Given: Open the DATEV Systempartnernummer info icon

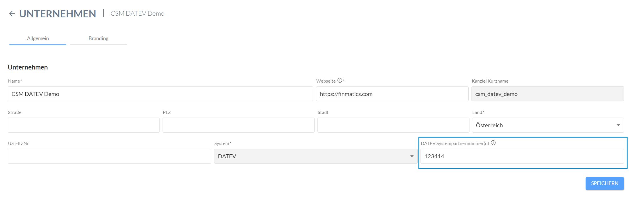Looking at the screenshot, I should click(x=493, y=143).
